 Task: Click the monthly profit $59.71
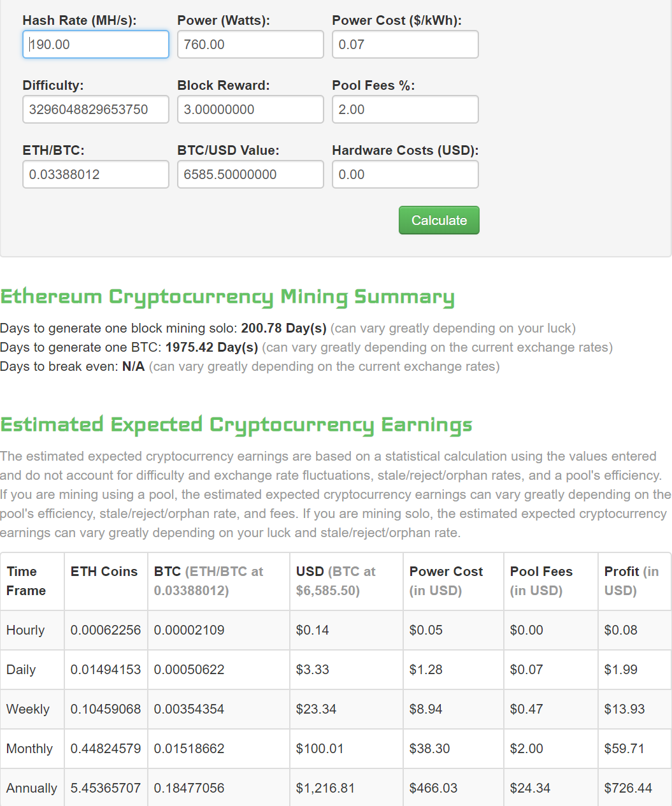point(625,749)
